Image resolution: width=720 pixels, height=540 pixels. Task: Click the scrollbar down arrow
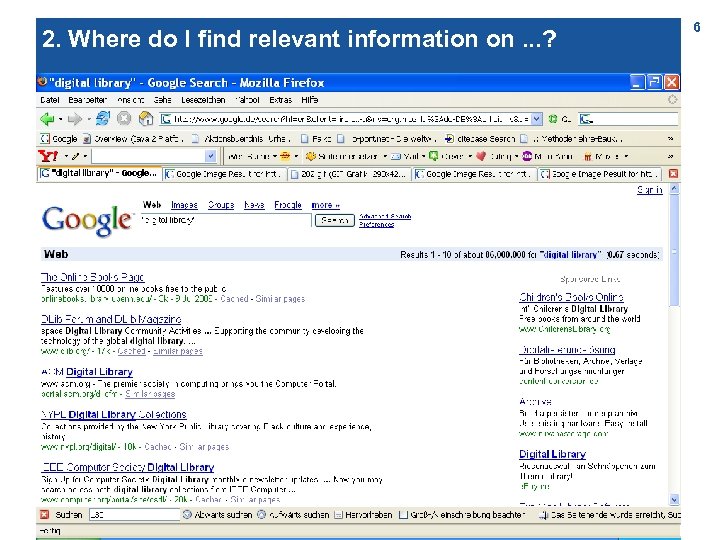pos(674,500)
